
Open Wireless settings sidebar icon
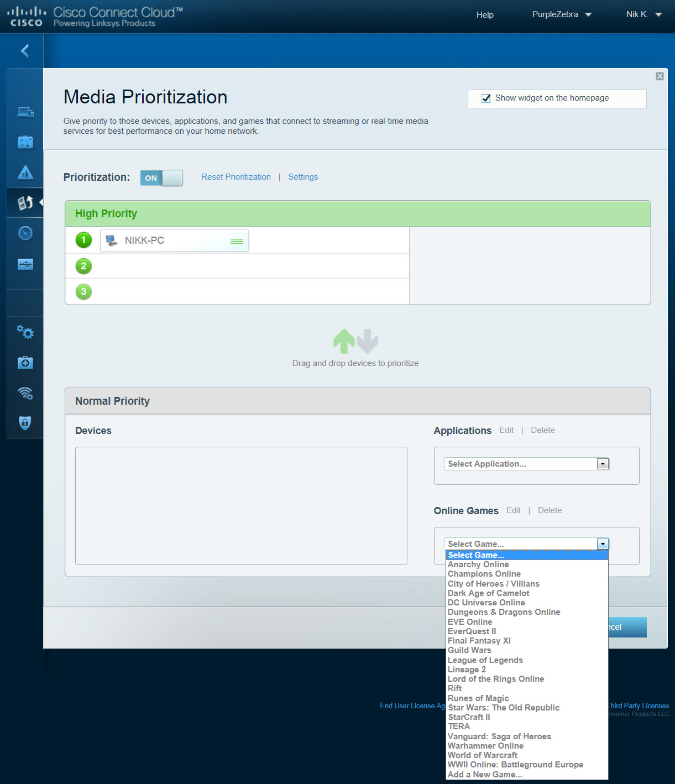(x=25, y=393)
